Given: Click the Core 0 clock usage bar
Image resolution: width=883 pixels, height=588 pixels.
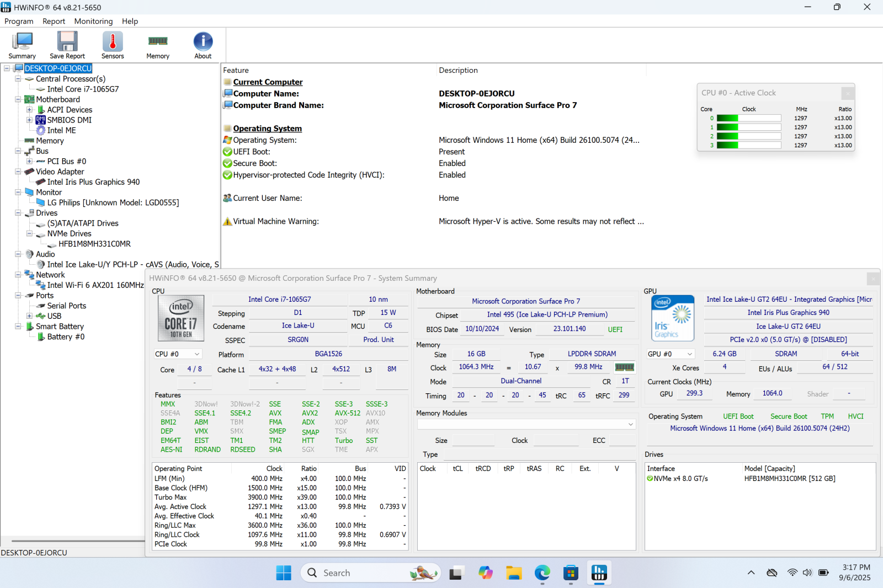Looking at the screenshot, I should 748,118.
